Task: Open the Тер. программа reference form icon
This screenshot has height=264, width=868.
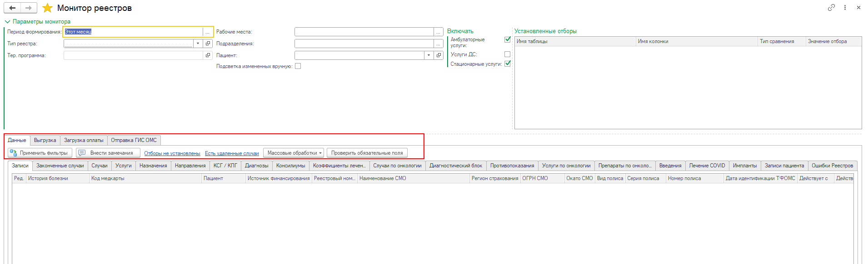Action: [x=208, y=55]
